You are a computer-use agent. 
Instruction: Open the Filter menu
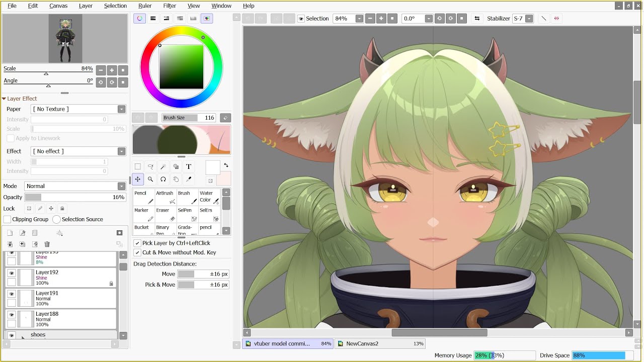point(170,6)
